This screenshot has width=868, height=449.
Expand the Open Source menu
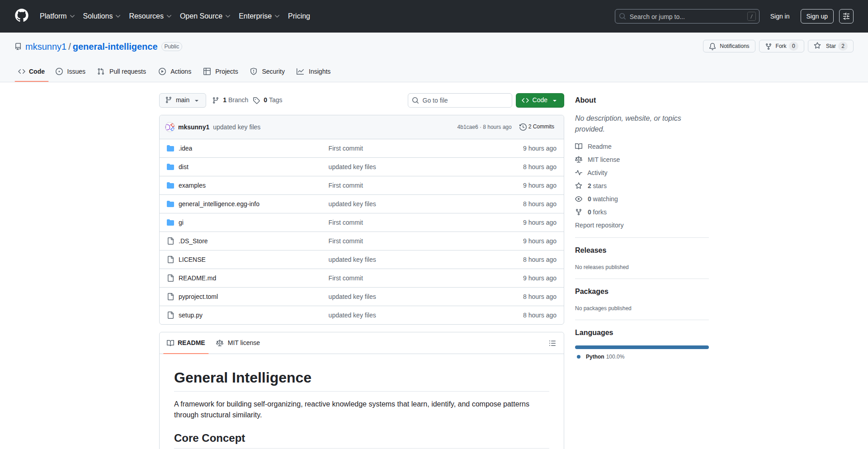[205, 16]
